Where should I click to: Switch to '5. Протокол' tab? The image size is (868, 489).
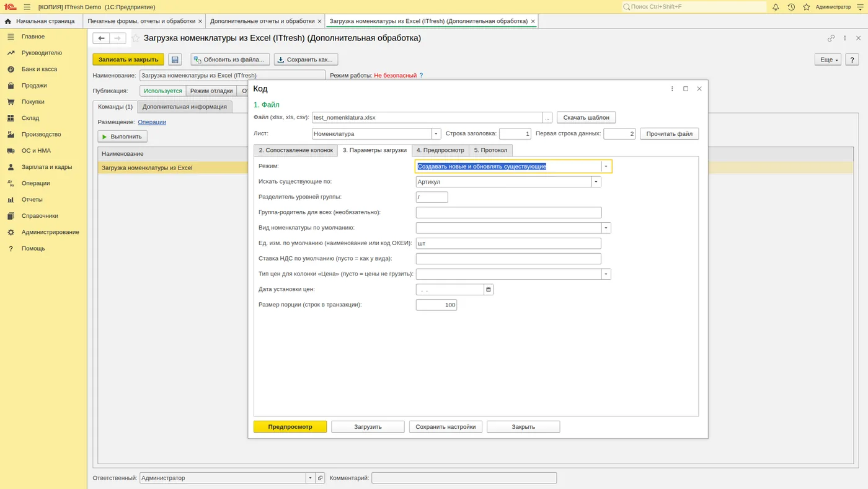[x=490, y=150]
